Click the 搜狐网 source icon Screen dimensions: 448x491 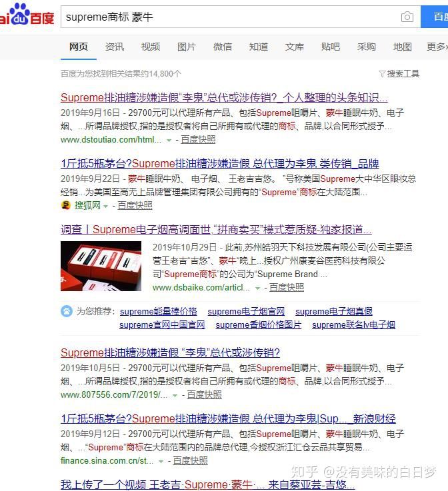pyautogui.click(x=66, y=205)
